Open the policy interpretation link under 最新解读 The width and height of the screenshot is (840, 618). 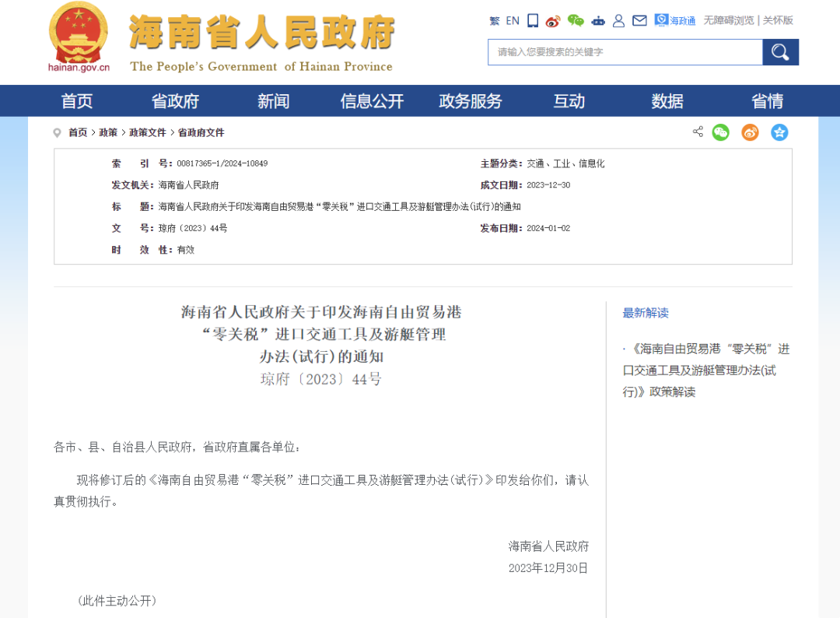(x=705, y=370)
